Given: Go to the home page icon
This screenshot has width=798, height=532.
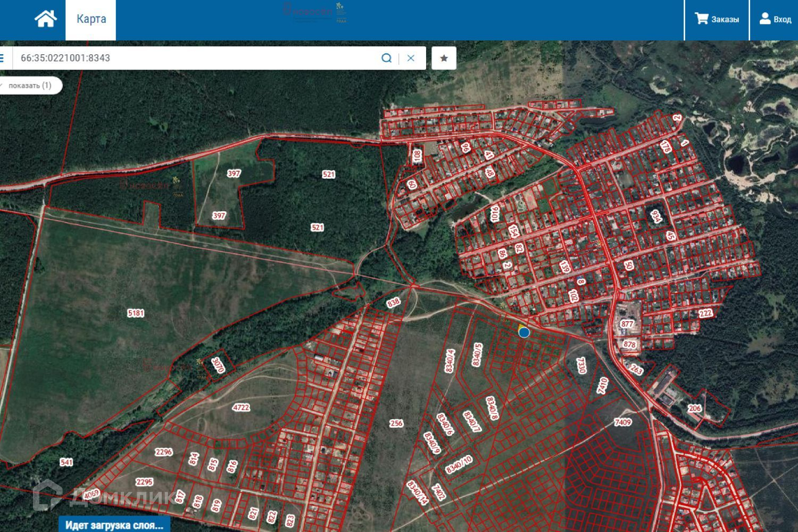Looking at the screenshot, I should (46, 19).
